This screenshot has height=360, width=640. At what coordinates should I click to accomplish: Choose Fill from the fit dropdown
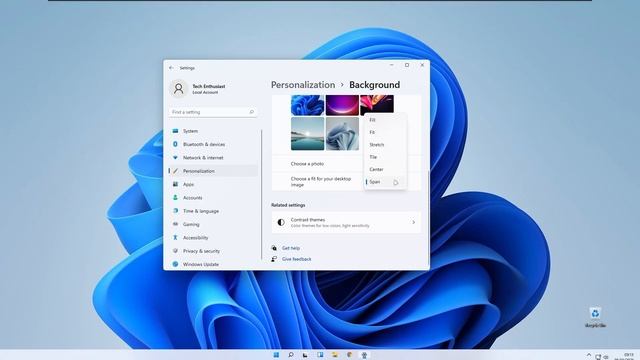coord(385,120)
